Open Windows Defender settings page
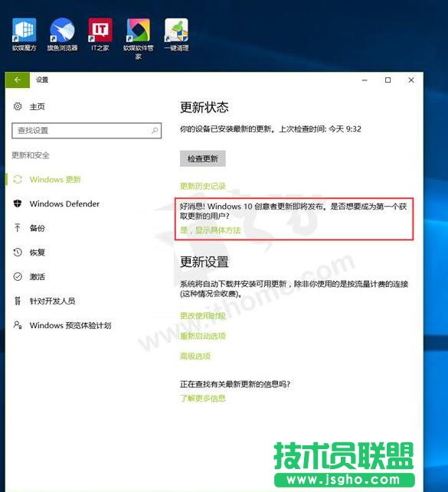Image resolution: width=448 pixels, height=492 pixels. pyautogui.click(x=64, y=204)
